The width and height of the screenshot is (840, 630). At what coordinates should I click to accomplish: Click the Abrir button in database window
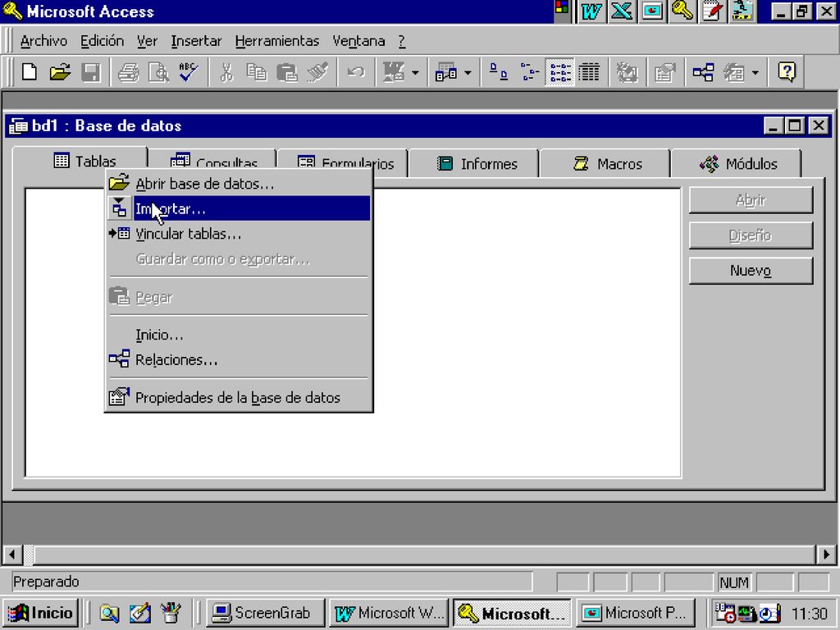751,200
